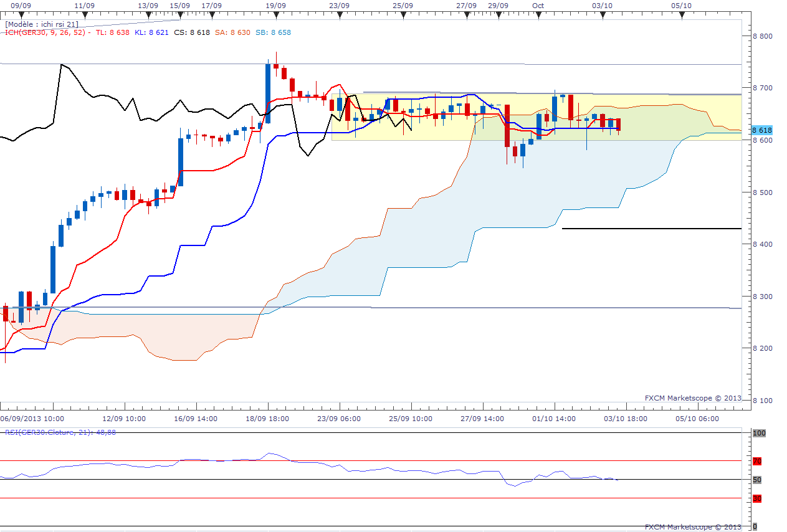Image resolution: width=787 pixels, height=532 pixels.
Task: Select the tall blue candlestick at 19/09
Action: pyautogui.click(x=268, y=93)
